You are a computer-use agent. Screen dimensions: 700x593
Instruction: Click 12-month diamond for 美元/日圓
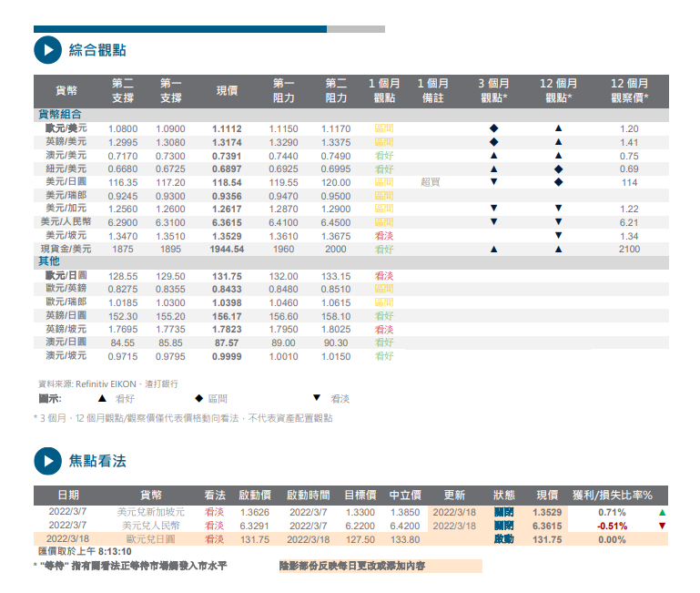[558, 182]
